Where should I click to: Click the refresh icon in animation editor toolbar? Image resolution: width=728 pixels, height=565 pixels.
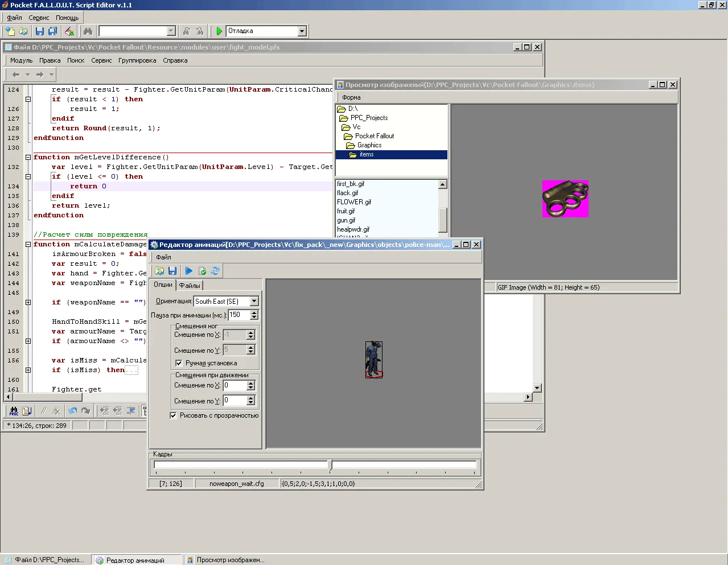point(215,271)
